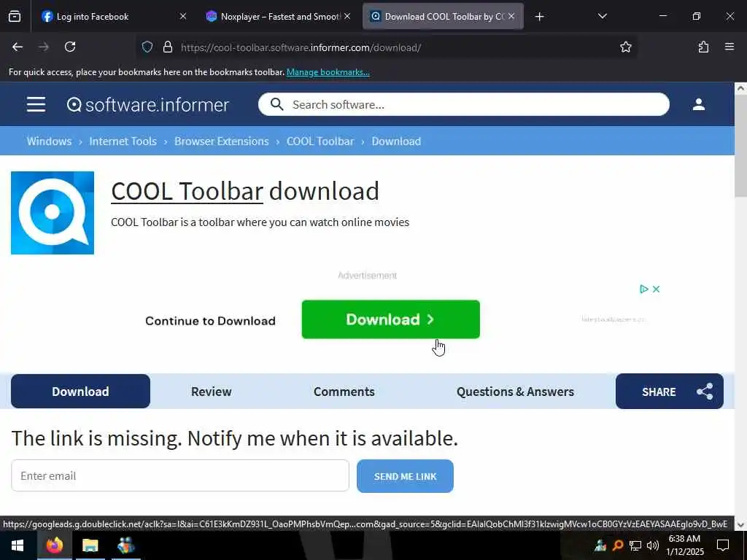Open File Explorer from taskbar

tap(90, 545)
